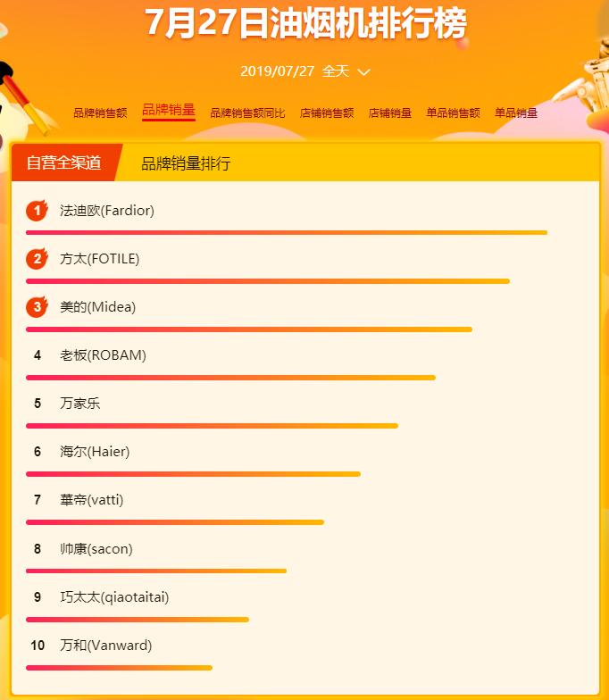
Task: Go to the 单品销售额 tab
Action: [x=453, y=113]
